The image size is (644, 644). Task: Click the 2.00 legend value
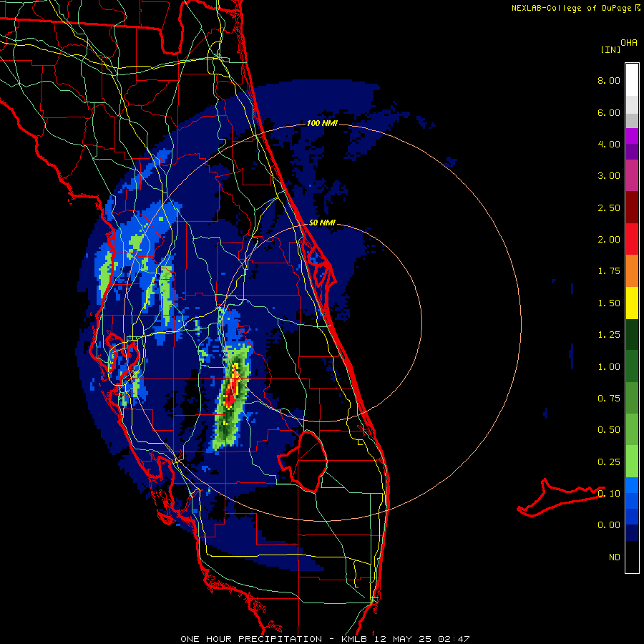click(x=609, y=240)
